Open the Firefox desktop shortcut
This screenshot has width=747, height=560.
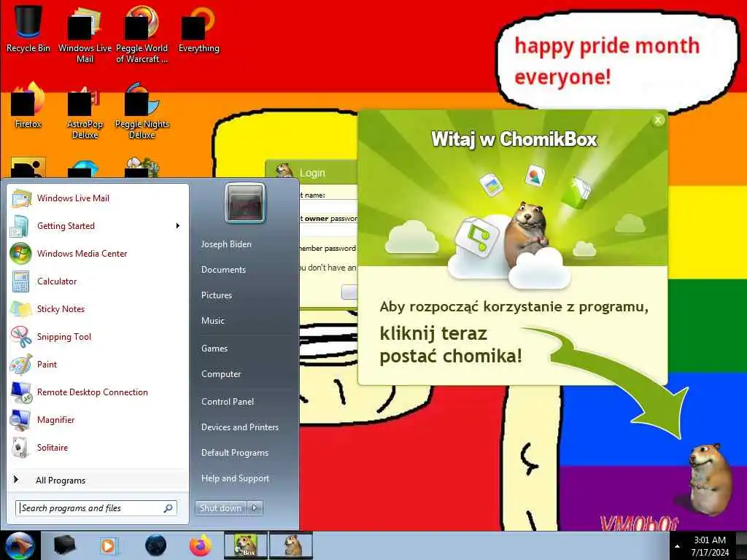[28, 106]
